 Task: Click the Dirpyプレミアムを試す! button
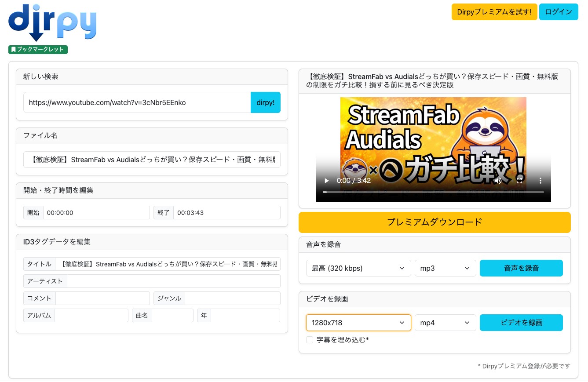coord(494,12)
